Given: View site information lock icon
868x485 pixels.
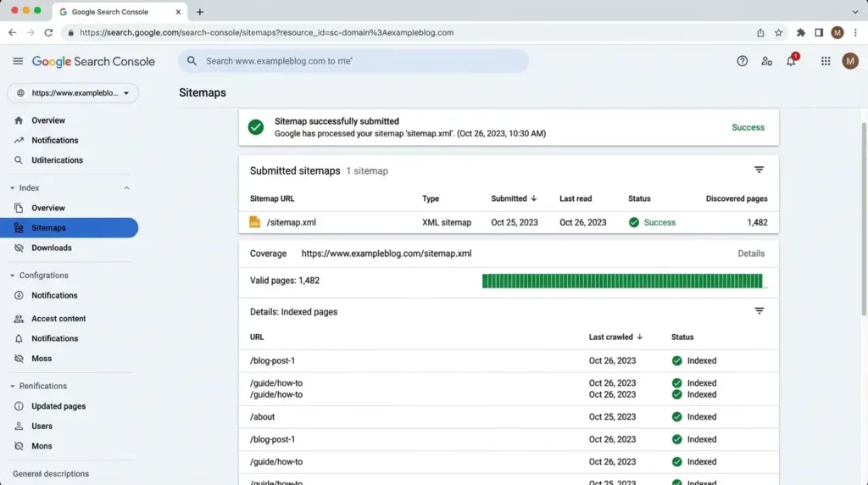Looking at the screenshot, I should (x=70, y=33).
